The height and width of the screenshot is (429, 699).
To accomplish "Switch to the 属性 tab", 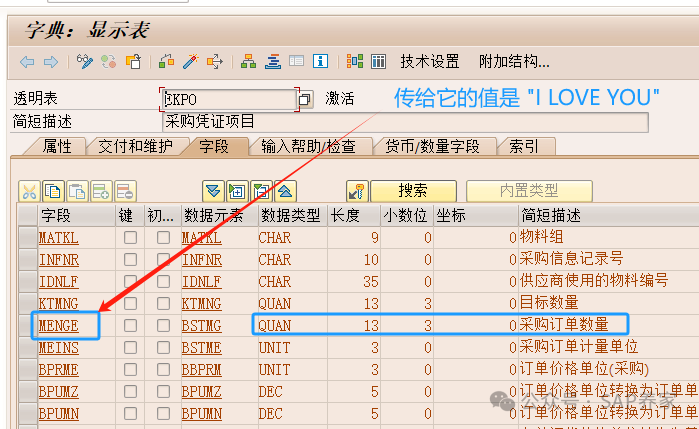I will pos(57,146).
